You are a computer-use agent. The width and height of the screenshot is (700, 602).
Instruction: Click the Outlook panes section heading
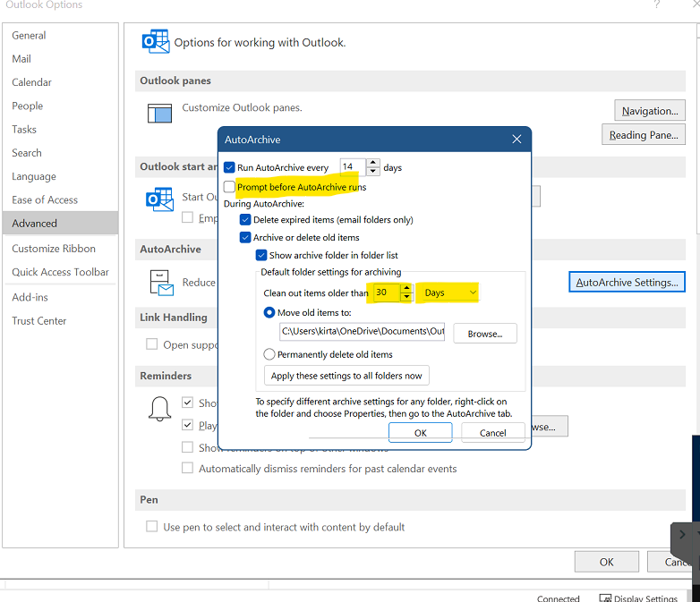175,81
